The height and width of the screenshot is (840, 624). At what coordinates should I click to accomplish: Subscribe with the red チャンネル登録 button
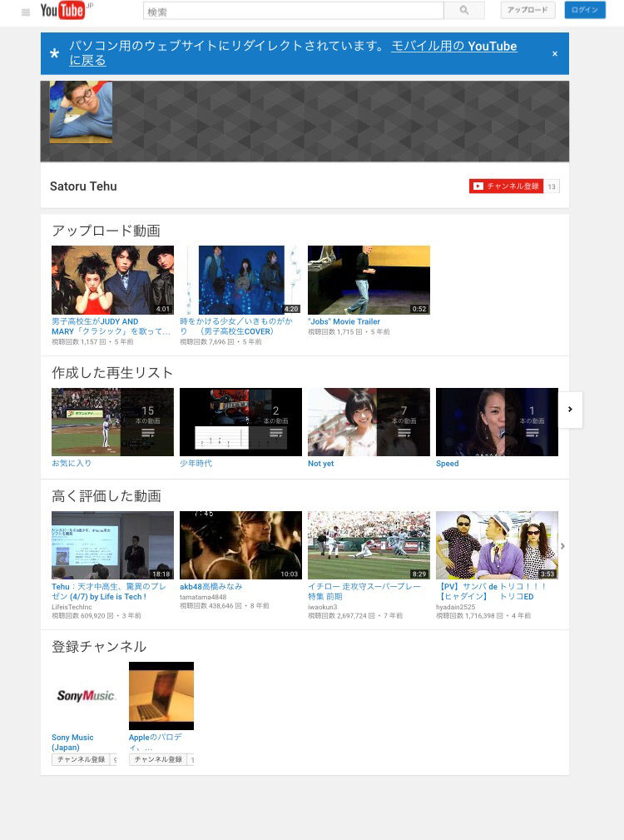506,186
